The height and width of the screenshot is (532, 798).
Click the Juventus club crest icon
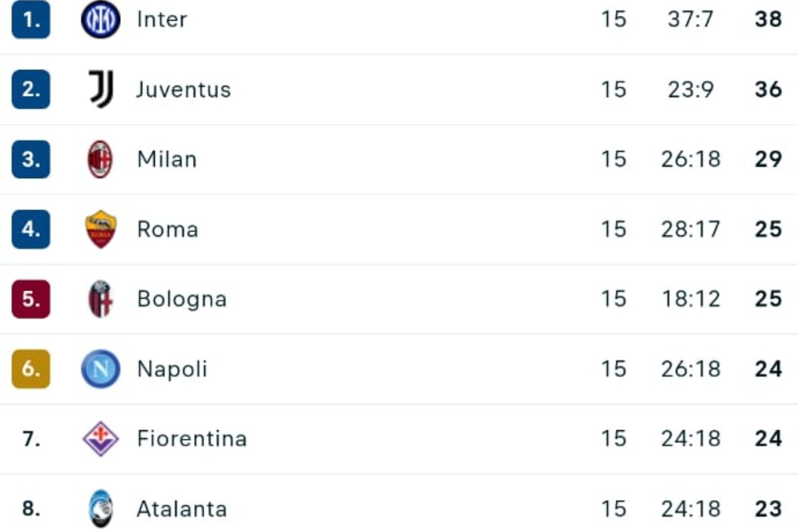pos(100,88)
